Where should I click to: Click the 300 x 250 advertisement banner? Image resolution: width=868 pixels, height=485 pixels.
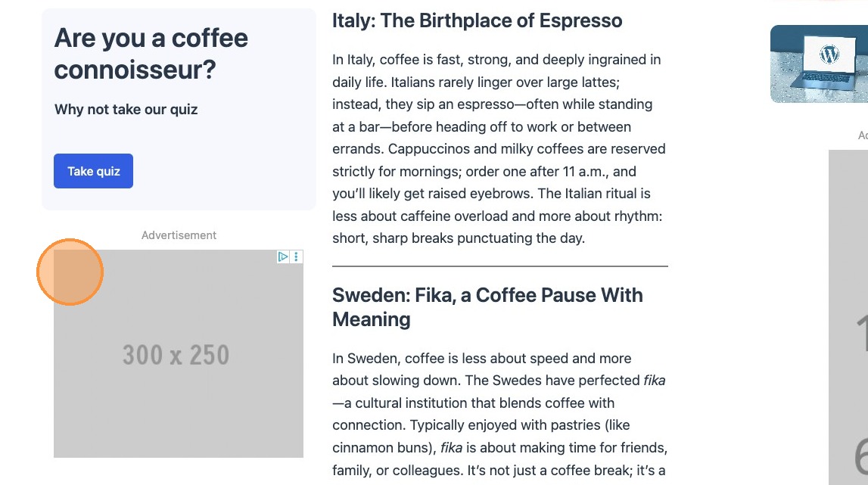tap(178, 354)
